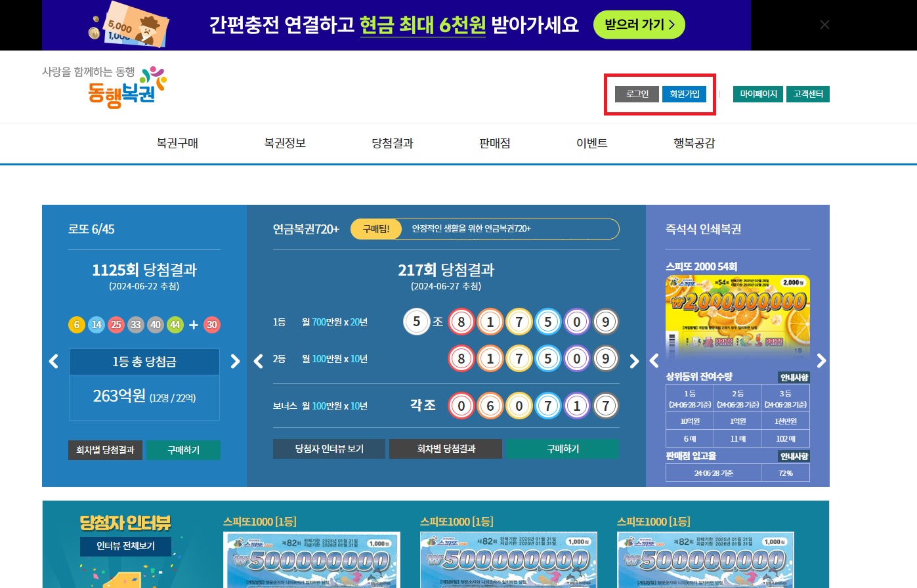Click the 즉석식 인쇄복권 heading
Image resolution: width=917 pixels, height=588 pixels.
(703, 229)
